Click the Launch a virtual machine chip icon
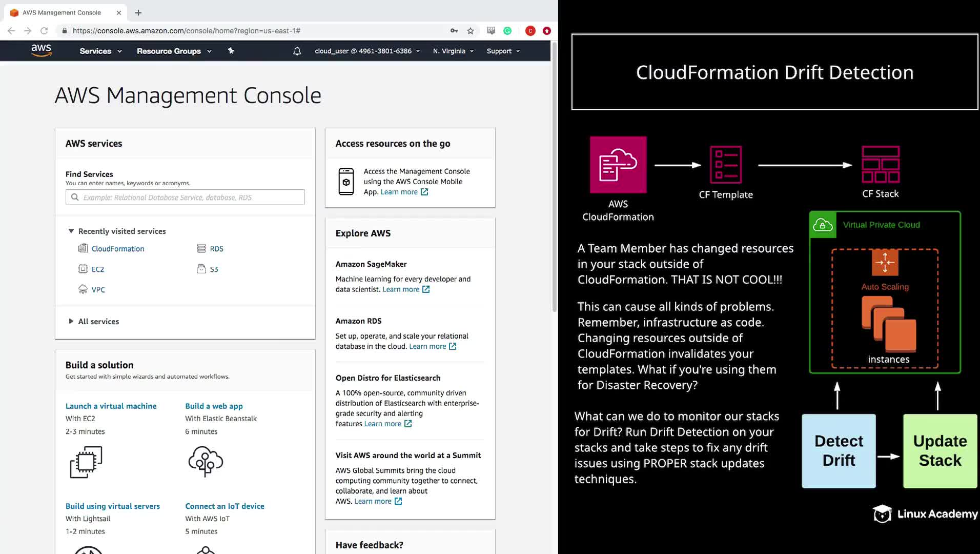This screenshot has height=554, width=980. tap(86, 462)
